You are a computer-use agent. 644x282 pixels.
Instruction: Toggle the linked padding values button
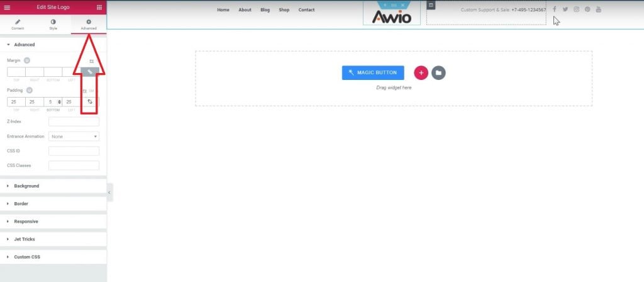click(90, 101)
